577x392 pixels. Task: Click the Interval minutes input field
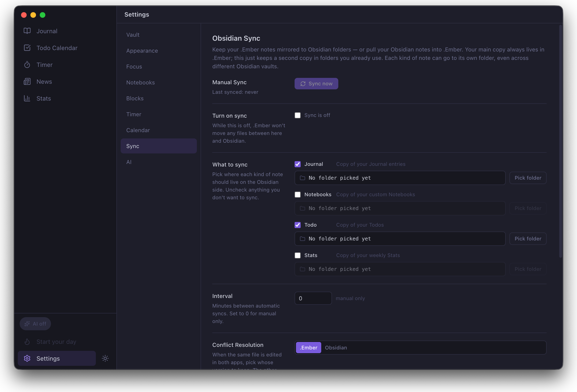(313, 298)
